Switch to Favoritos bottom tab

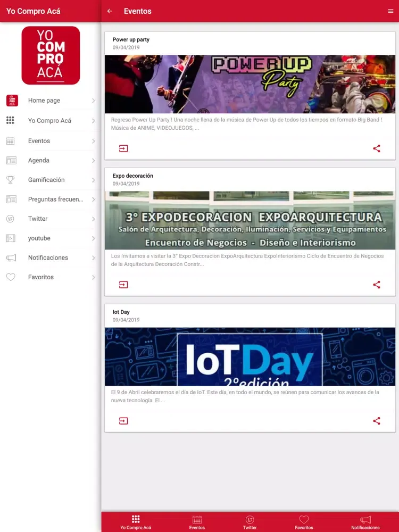pyautogui.click(x=304, y=522)
